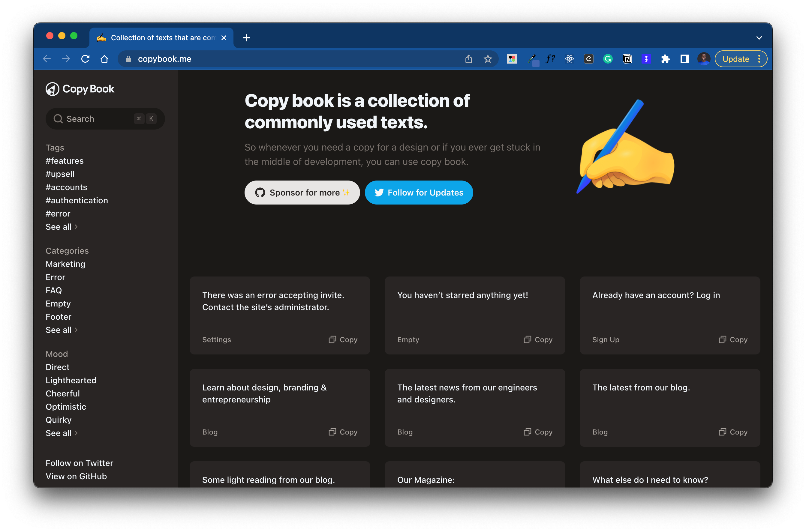This screenshot has width=806, height=532.
Task: Click the "What else do I need to know?" card
Action: tap(669, 474)
